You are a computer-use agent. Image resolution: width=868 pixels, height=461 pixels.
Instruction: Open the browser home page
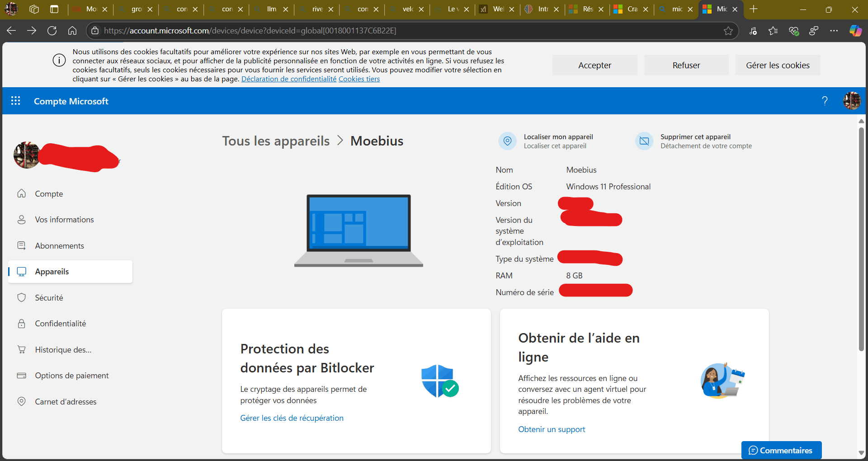click(x=72, y=31)
